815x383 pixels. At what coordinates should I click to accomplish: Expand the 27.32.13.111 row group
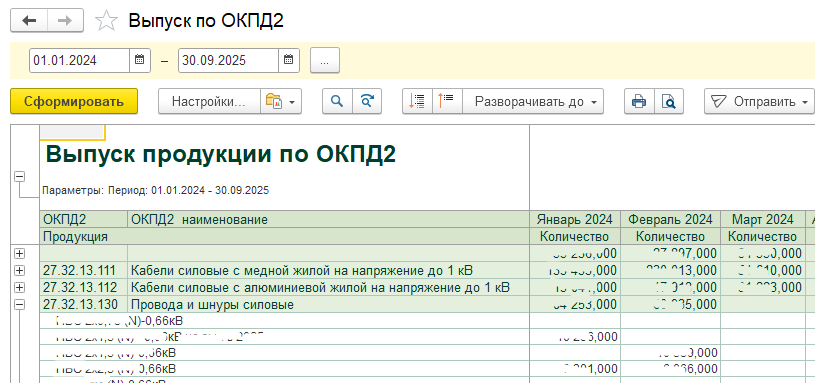click(20, 271)
